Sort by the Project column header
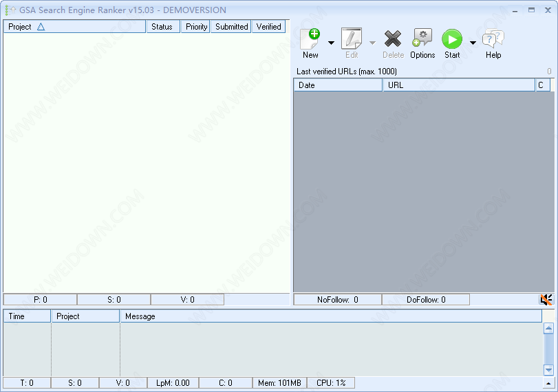The width and height of the screenshot is (558, 392). point(75,27)
